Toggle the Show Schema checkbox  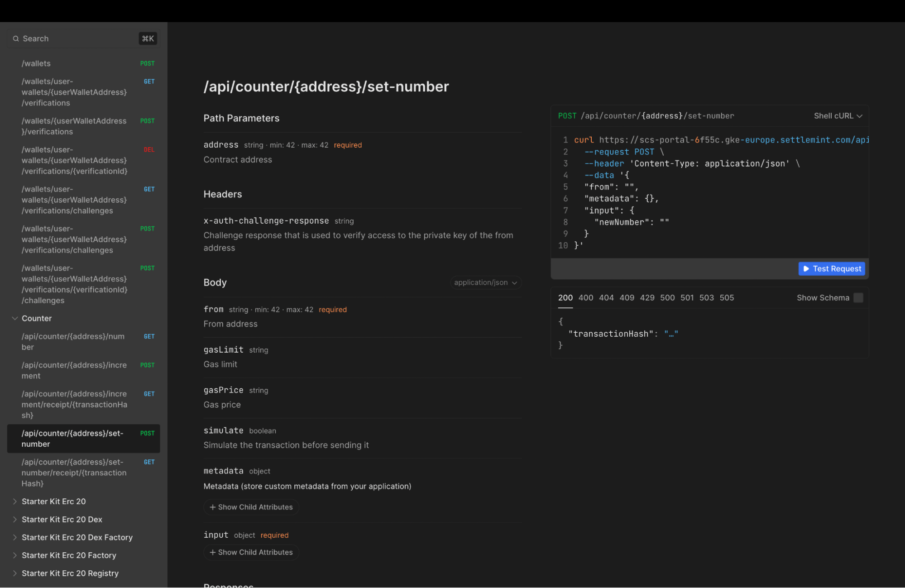(858, 298)
